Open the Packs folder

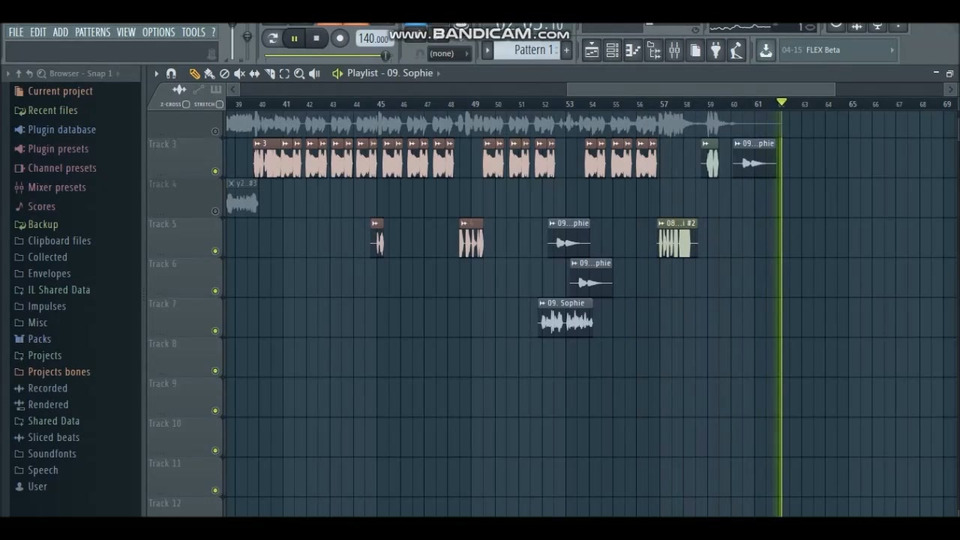click(x=39, y=339)
